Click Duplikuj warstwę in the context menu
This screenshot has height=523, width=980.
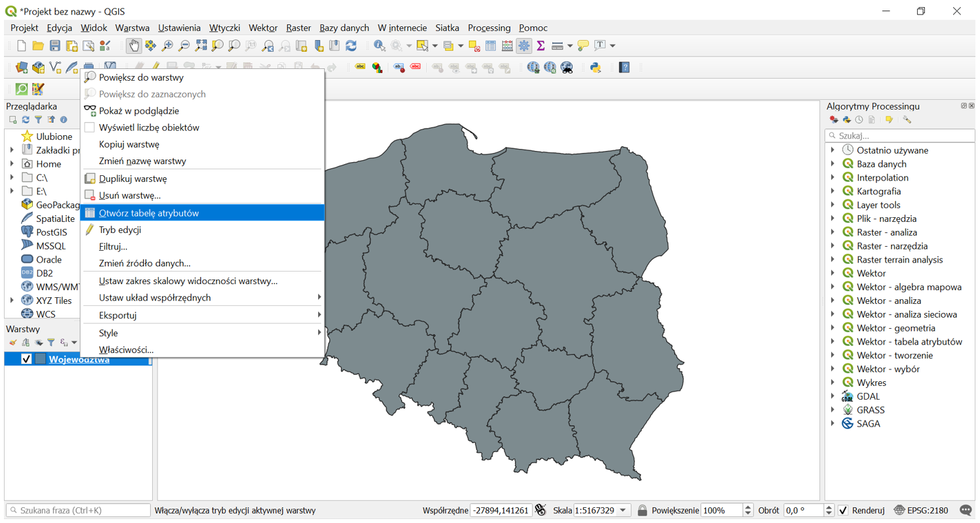131,178
